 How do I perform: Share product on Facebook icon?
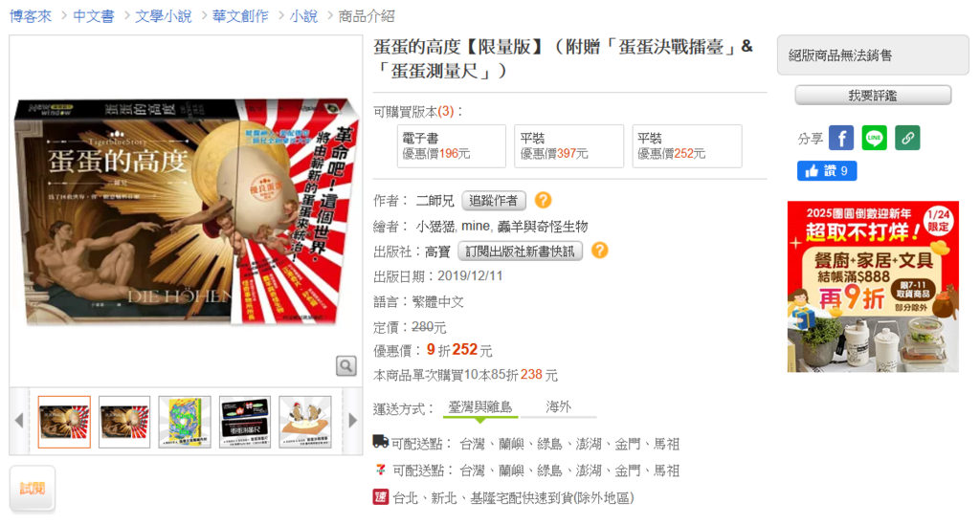tap(840, 138)
